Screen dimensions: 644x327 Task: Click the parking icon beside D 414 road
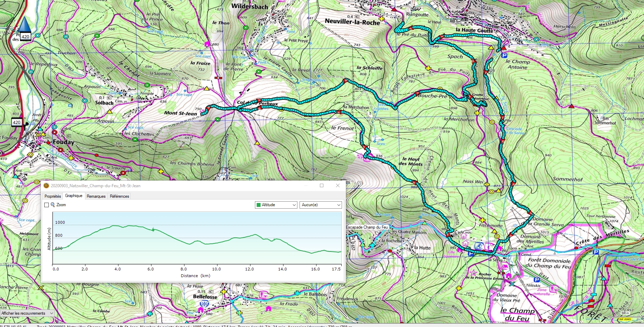coord(537,280)
